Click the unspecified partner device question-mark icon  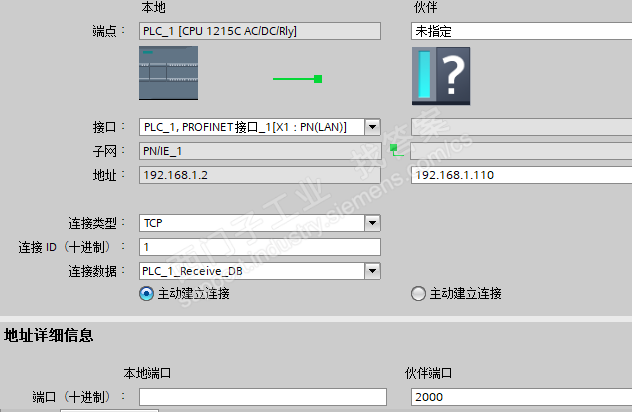[441, 76]
